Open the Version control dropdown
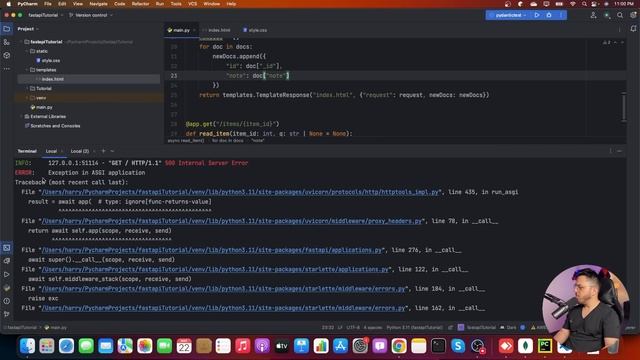 (91, 15)
